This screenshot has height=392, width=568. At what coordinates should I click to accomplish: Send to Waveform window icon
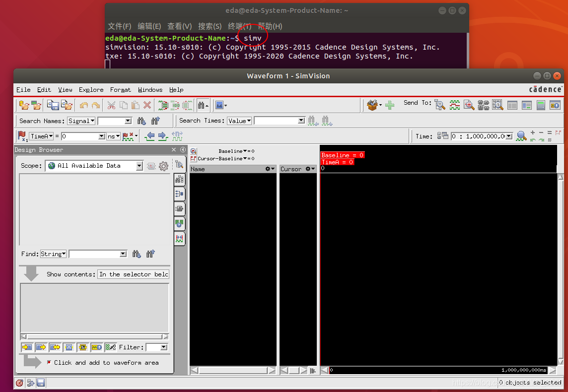pos(455,105)
